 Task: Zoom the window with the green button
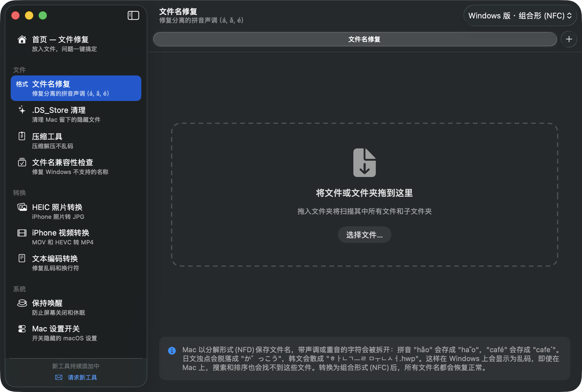pos(43,15)
